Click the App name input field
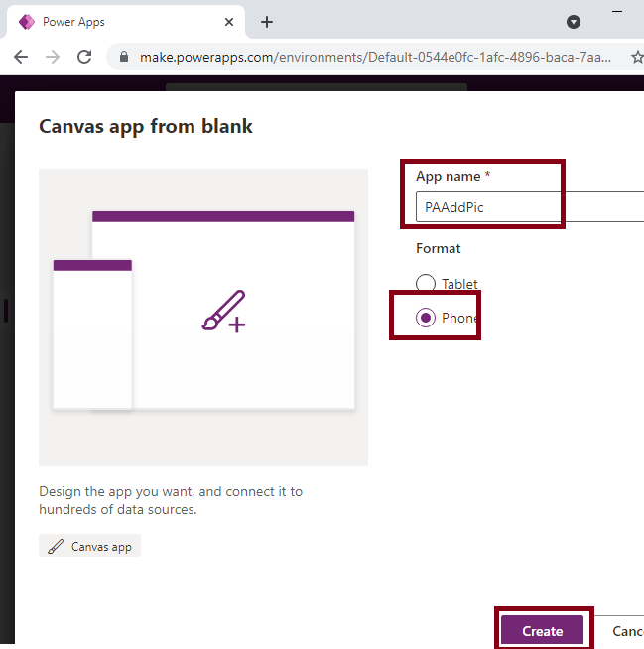Image resolution: width=644 pixels, height=649 pixels. 530,206
